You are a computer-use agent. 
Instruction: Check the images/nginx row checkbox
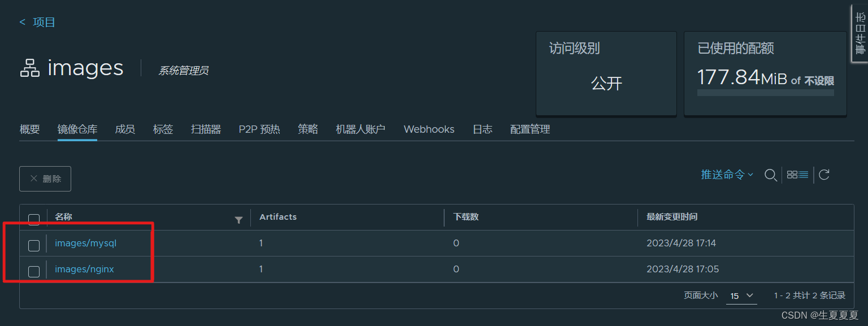(33, 271)
